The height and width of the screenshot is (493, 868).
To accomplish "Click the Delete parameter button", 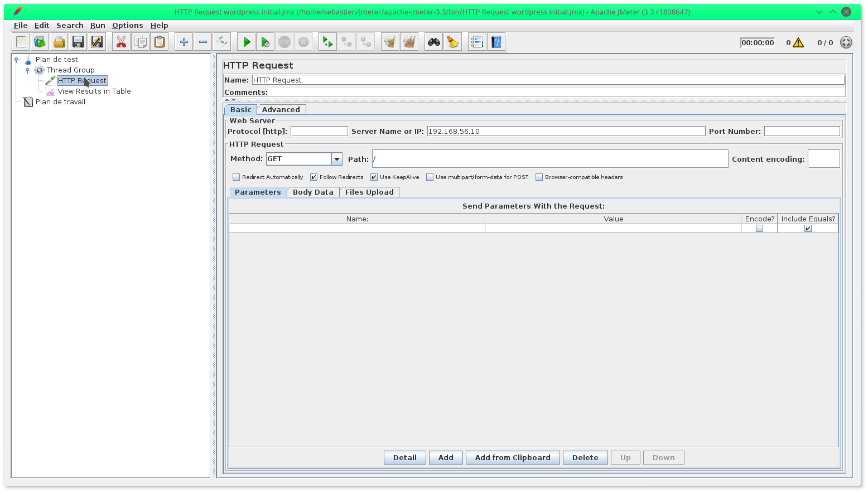I will click(x=585, y=458).
